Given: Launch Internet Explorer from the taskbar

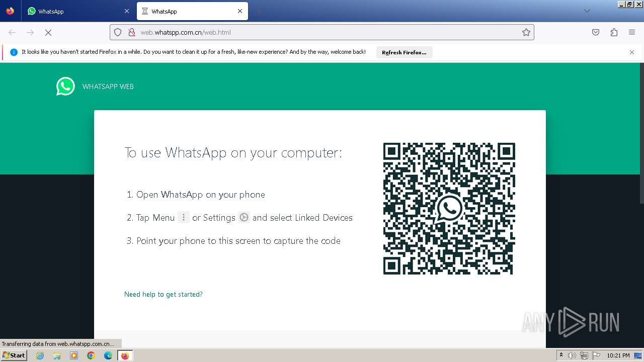Looking at the screenshot, I should [x=40, y=355].
